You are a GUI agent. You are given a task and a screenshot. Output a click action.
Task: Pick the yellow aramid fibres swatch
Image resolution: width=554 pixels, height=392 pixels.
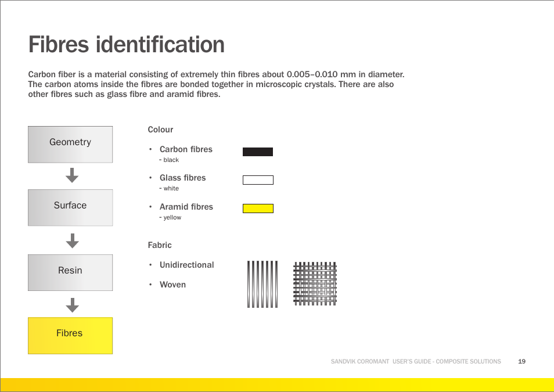coord(258,208)
